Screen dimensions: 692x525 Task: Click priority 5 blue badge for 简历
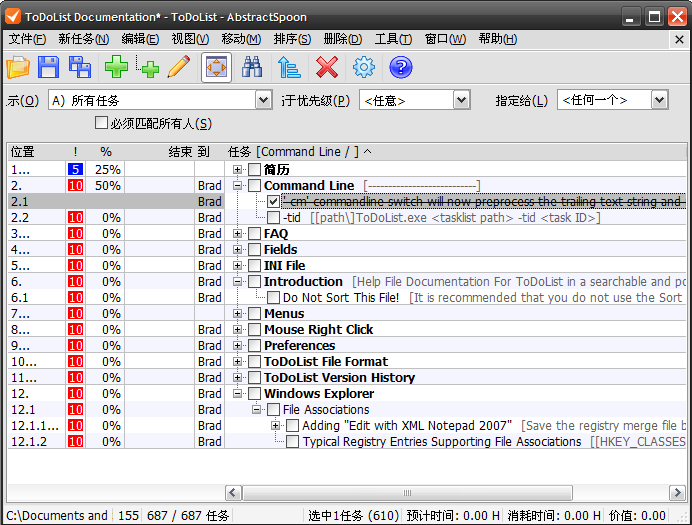coord(75,169)
